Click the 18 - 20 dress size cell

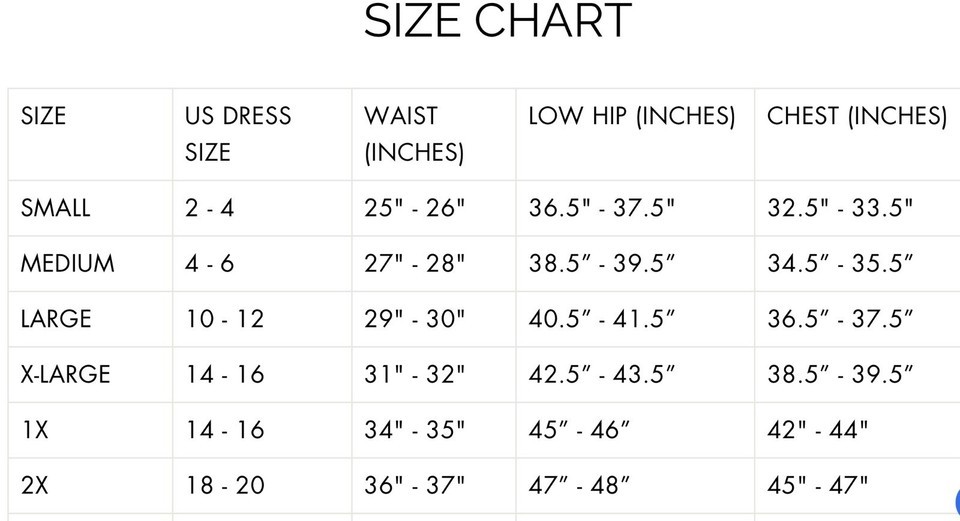[224, 486]
